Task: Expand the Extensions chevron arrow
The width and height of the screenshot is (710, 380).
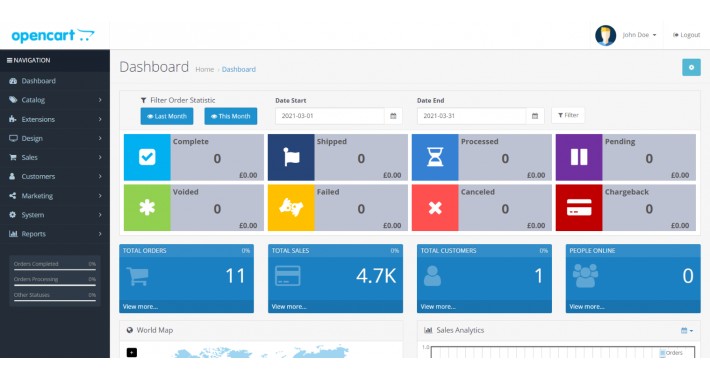Action: coord(100,119)
